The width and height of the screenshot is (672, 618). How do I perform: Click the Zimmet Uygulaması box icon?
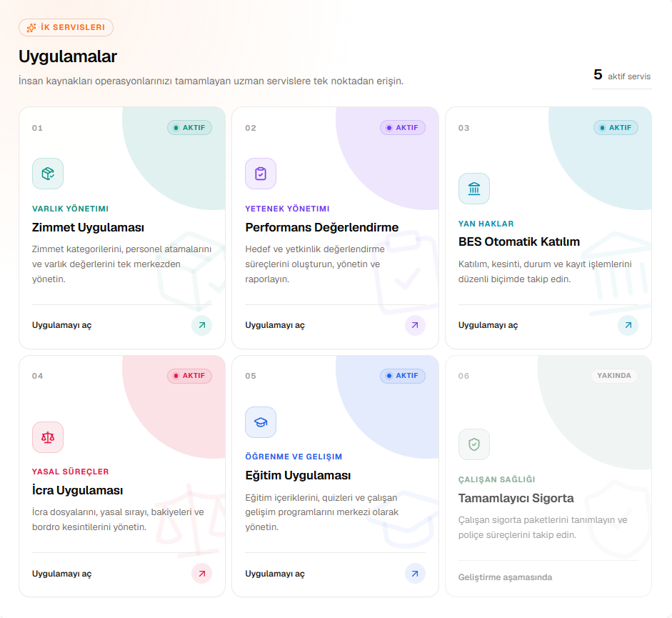pos(48,174)
